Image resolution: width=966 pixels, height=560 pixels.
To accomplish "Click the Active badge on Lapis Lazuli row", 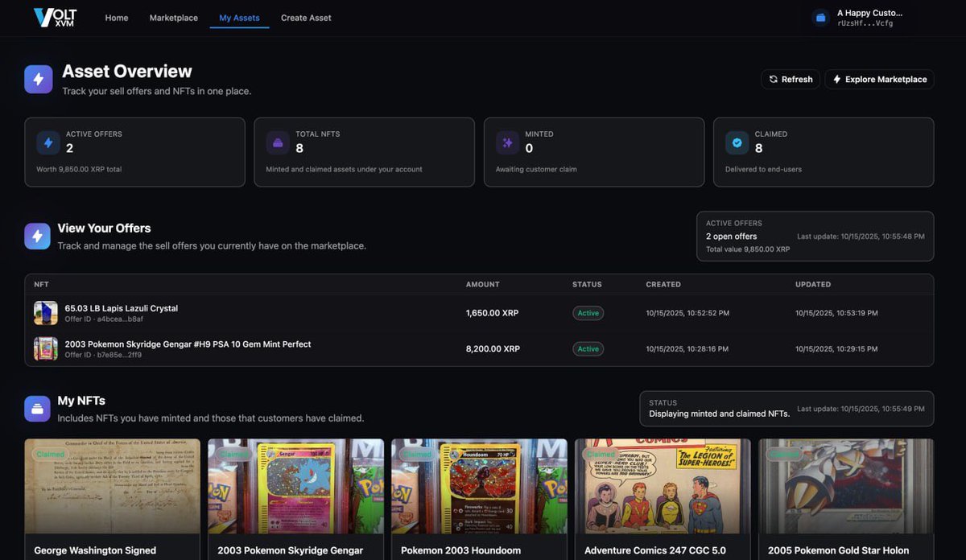I will pos(588,313).
